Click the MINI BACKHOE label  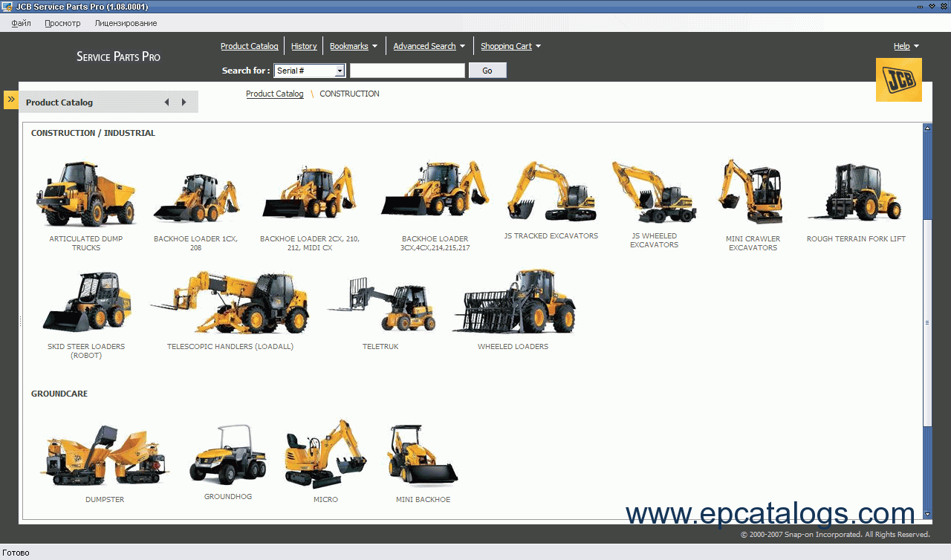click(423, 500)
